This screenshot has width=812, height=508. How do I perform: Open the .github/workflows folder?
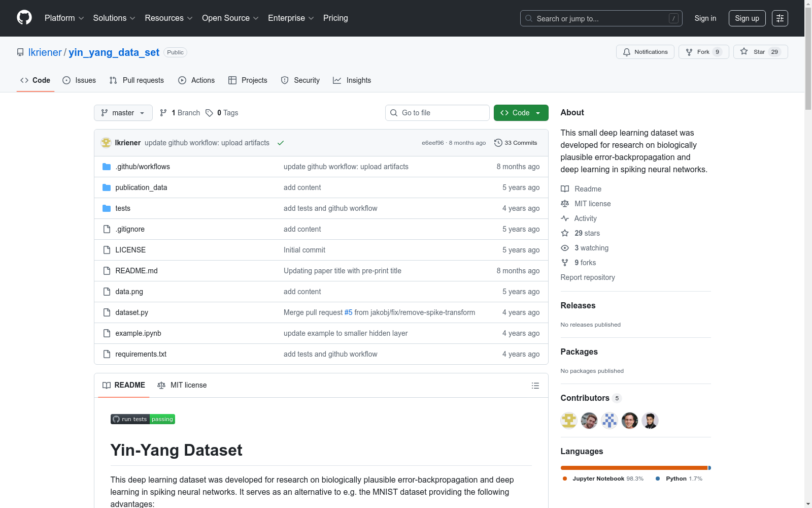[x=143, y=167]
